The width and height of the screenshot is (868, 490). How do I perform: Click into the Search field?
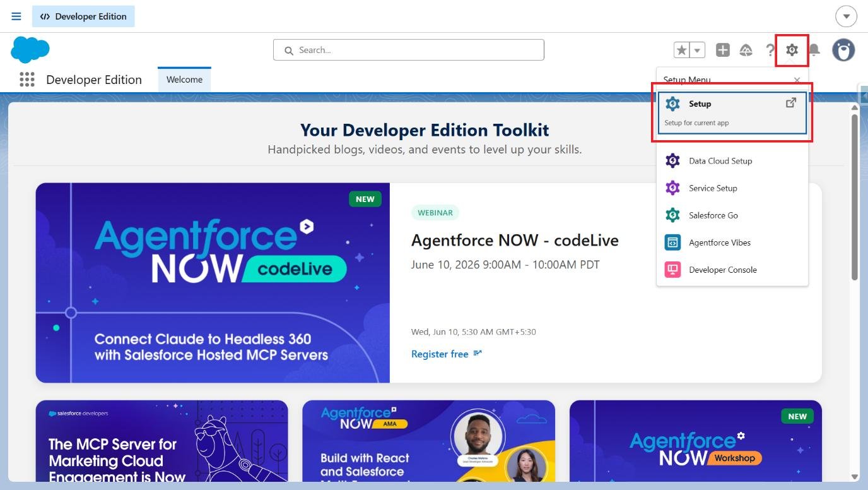(x=408, y=50)
